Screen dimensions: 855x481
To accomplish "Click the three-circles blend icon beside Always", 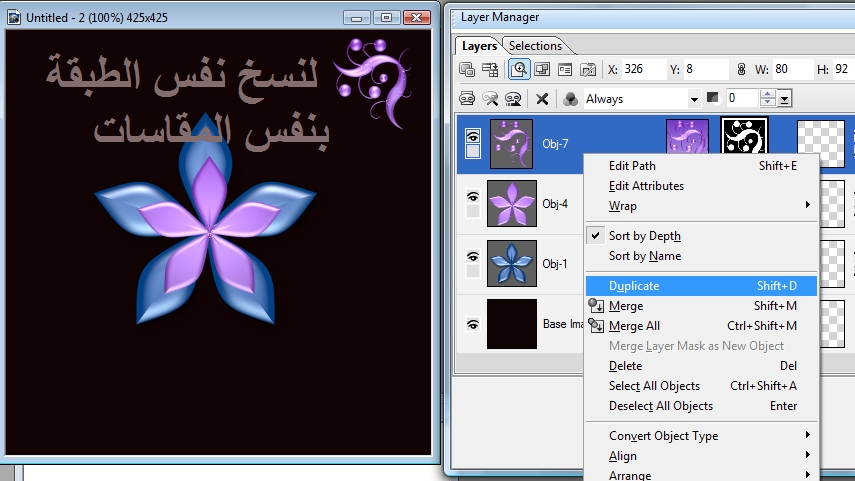I will coord(569,99).
